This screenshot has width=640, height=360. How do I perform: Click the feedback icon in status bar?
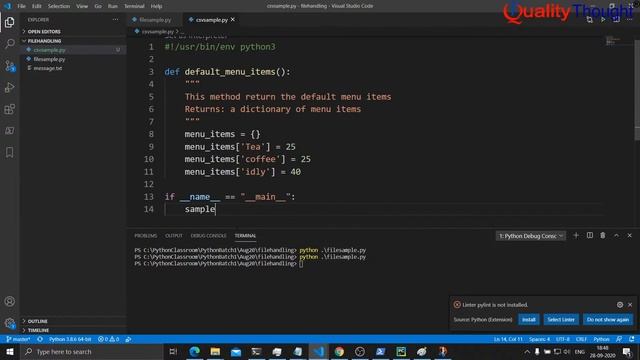click(619, 339)
